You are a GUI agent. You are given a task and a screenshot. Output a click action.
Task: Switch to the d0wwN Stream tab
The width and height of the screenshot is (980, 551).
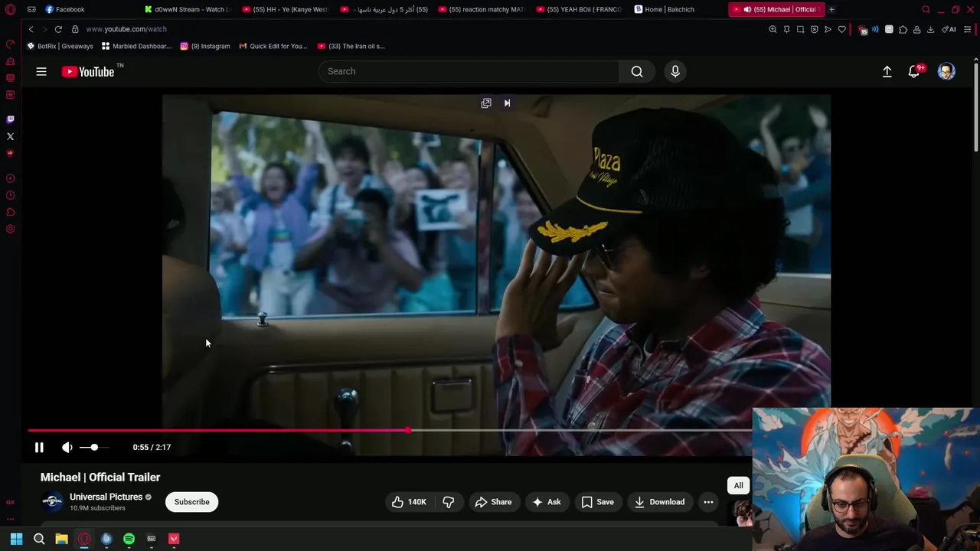188,9
